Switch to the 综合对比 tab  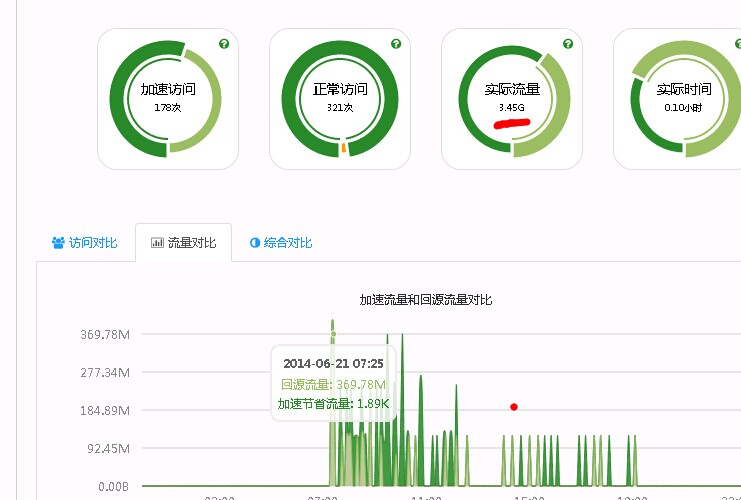pos(281,242)
